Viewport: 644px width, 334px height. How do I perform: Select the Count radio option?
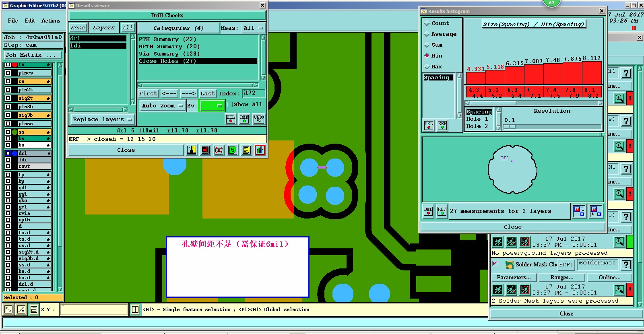pos(427,23)
